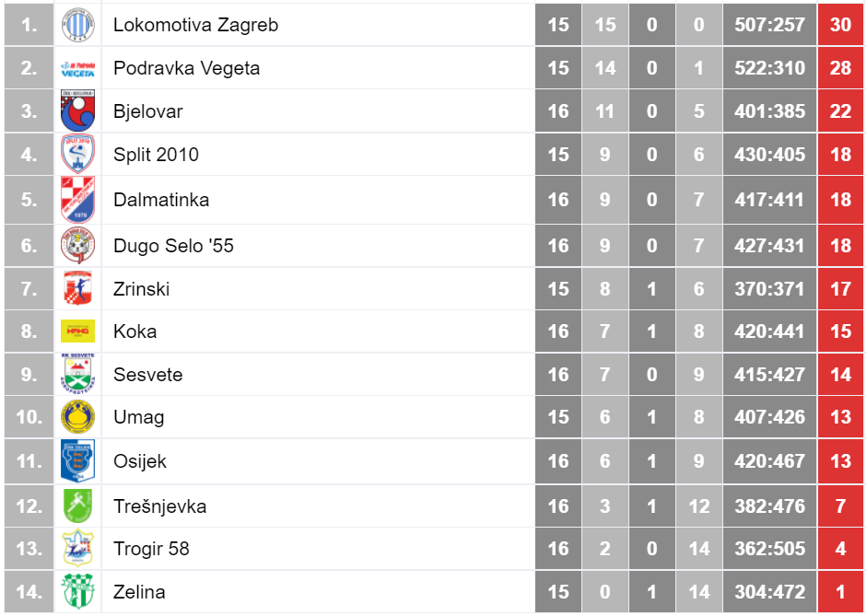Select the yellow Koka logo

tap(77, 331)
